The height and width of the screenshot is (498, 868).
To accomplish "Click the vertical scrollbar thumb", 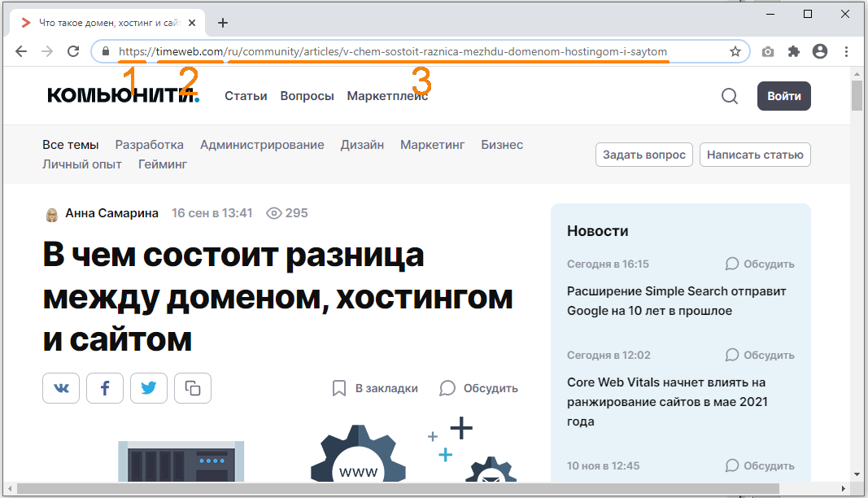I will click(x=857, y=94).
